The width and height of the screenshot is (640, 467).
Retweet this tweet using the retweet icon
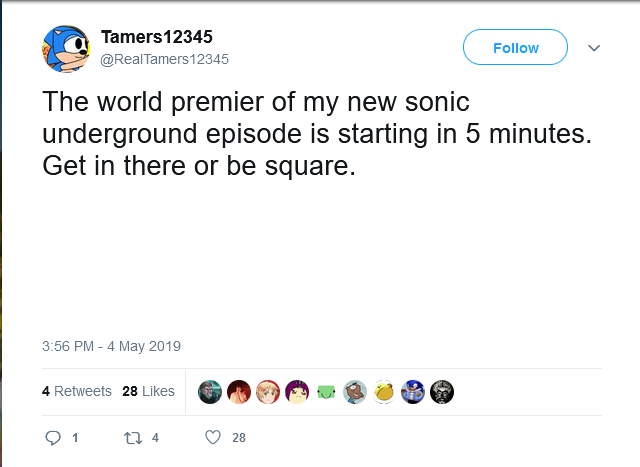tap(129, 437)
